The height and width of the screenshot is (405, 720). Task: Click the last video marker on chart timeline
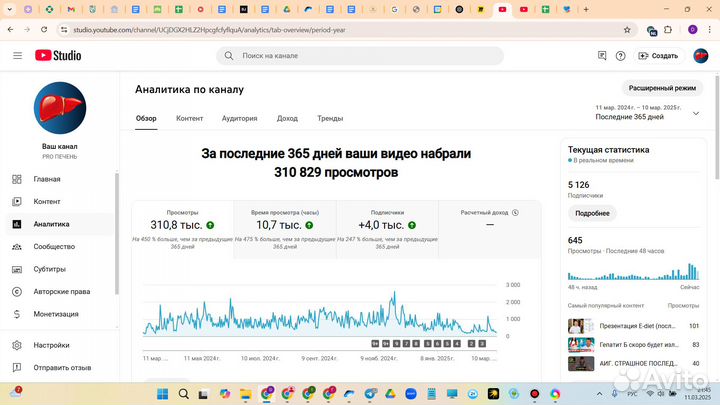click(482, 343)
